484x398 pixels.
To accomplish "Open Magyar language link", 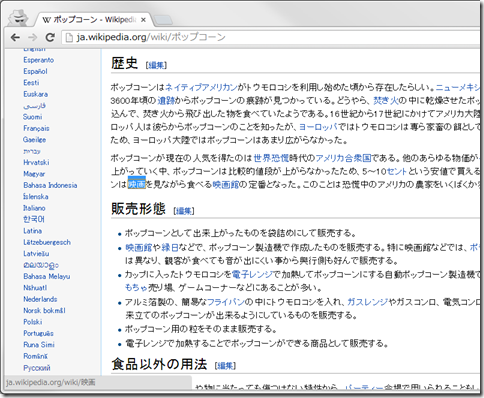I will (x=34, y=174).
